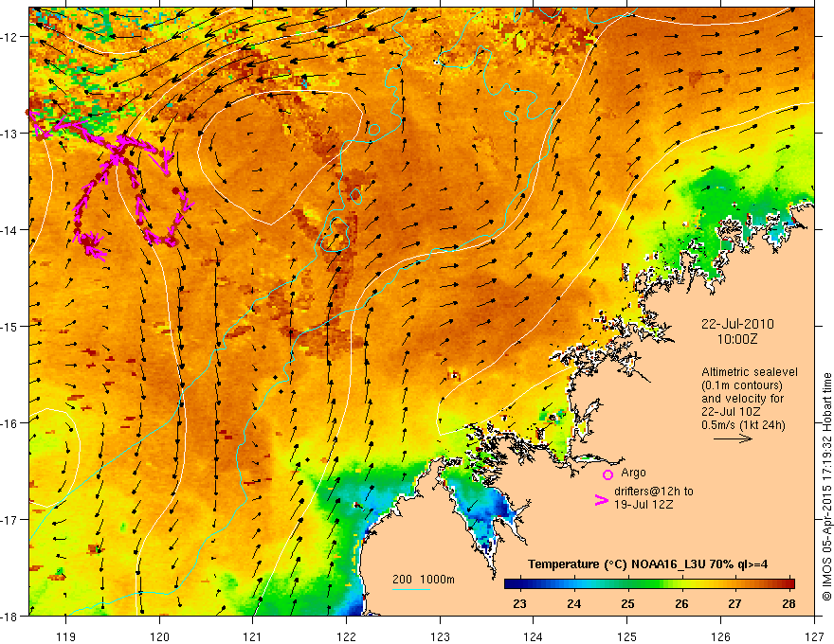Click the Argo magenta circle legend symbol

tap(607, 474)
